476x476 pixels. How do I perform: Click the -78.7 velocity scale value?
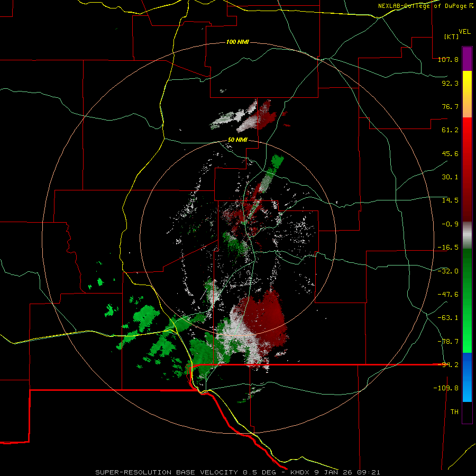(x=448, y=342)
